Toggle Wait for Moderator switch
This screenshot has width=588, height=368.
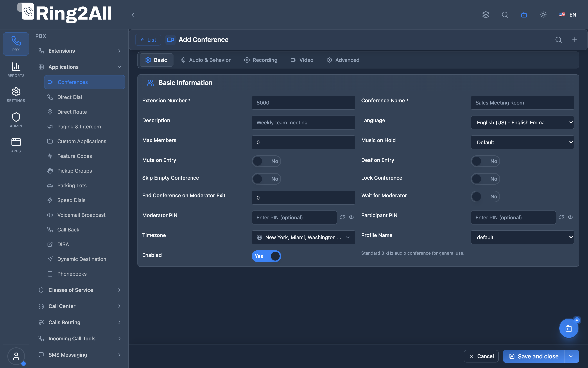485,196
